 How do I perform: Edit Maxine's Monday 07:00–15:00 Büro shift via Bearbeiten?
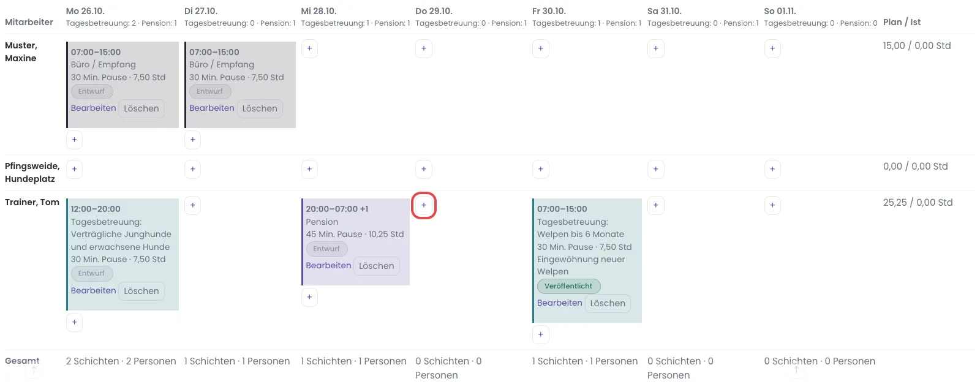[x=93, y=108]
